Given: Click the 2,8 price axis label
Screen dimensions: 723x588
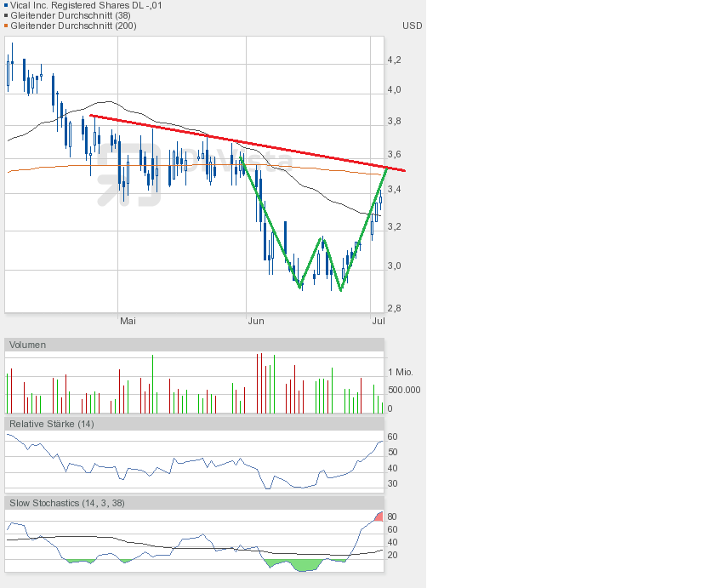Looking at the screenshot, I should point(394,309).
